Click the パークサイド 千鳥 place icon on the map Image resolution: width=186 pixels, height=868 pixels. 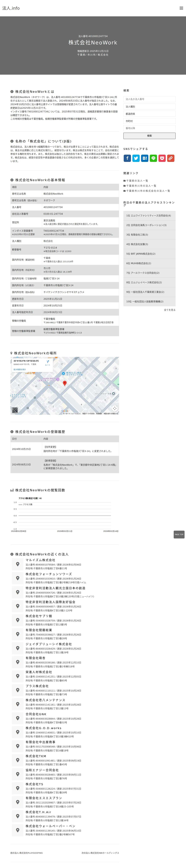(x=113, y=393)
